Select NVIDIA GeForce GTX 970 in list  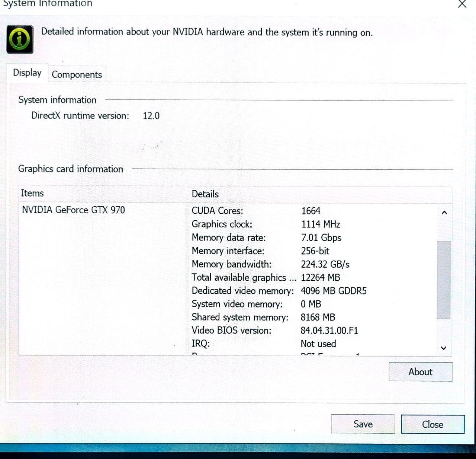pyautogui.click(x=73, y=210)
